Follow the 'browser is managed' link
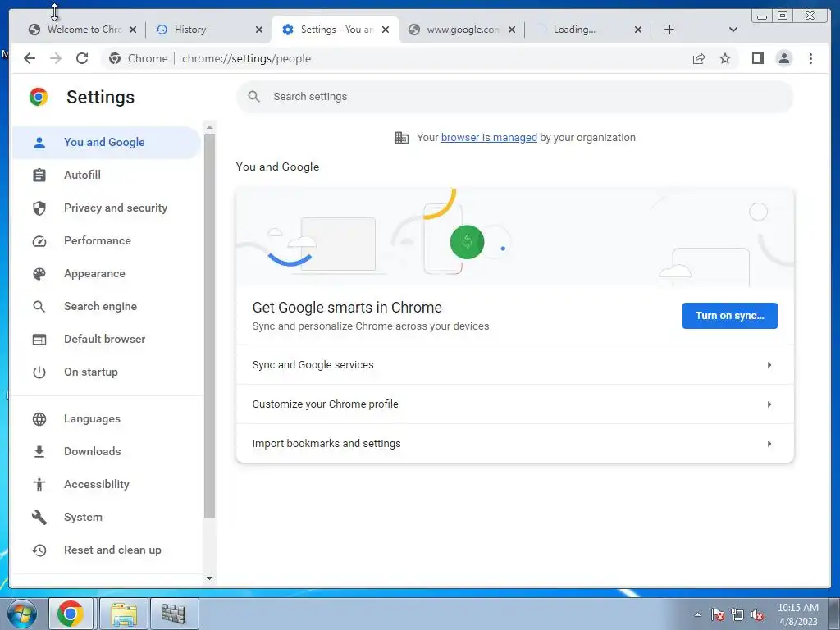Image resolution: width=840 pixels, height=630 pixels. [x=489, y=138]
